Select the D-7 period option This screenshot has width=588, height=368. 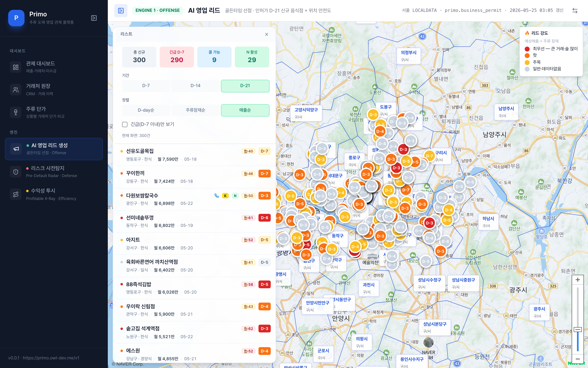[146, 86]
